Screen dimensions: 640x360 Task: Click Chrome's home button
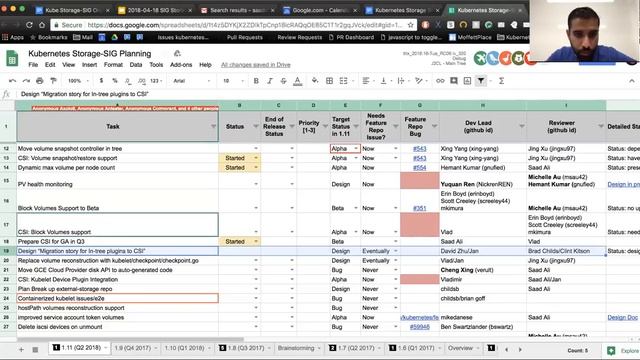click(x=42, y=25)
